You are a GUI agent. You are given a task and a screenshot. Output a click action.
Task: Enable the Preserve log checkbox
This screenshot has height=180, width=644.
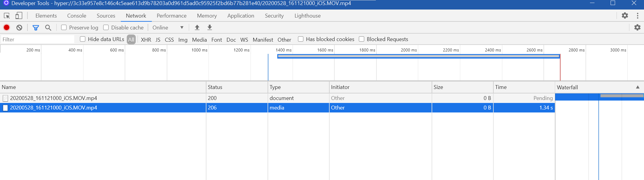(64, 27)
